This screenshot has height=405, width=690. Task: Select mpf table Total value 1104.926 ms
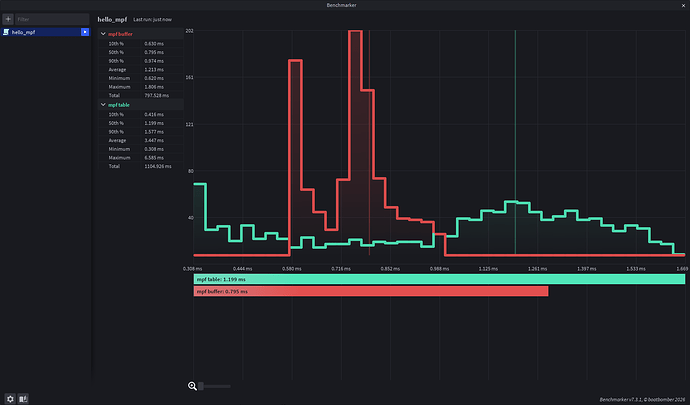(158, 166)
